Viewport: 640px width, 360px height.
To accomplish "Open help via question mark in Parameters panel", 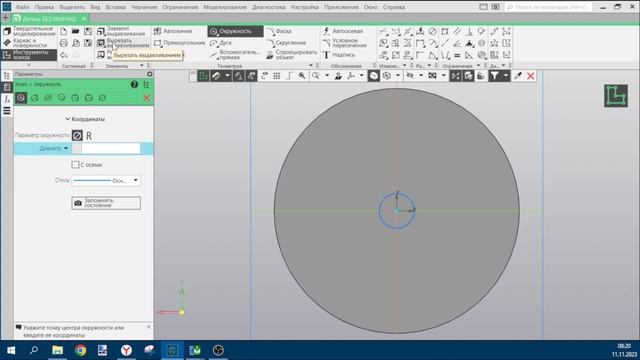I will [x=134, y=84].
